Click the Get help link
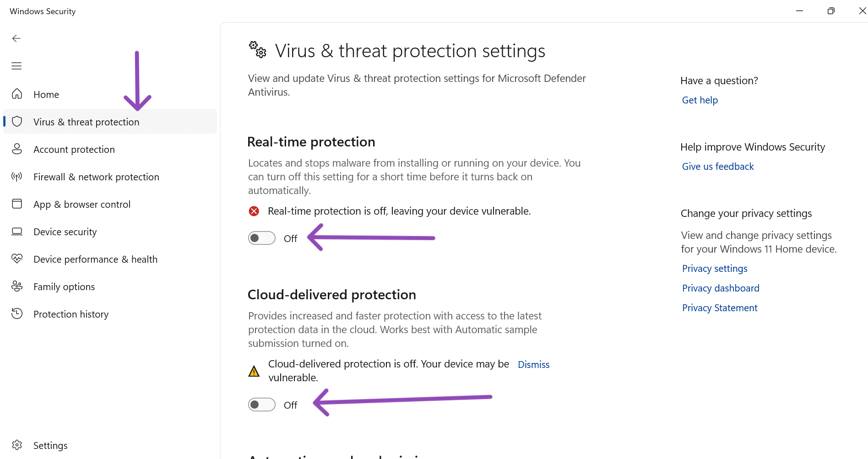 (700, 100)
